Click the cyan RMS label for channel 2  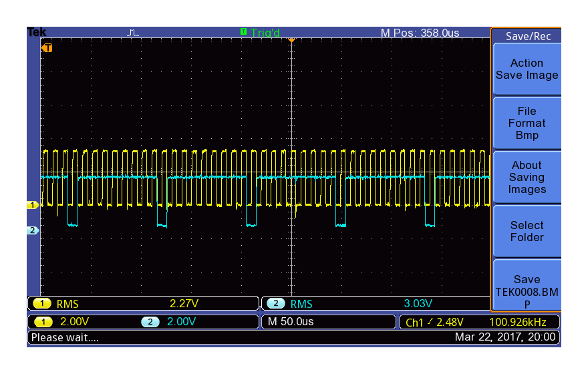tap(301, 304)
